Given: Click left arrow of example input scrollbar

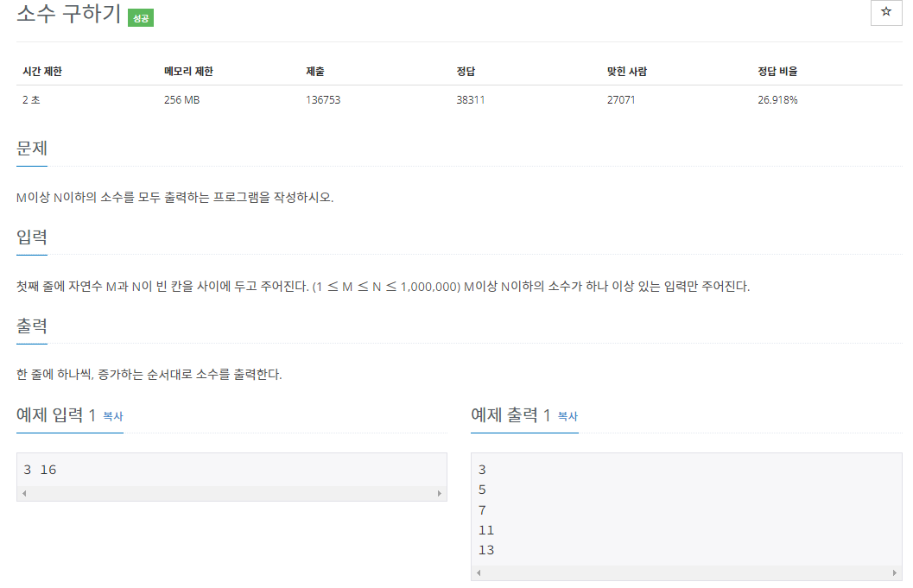Looking at the screenshot, I should tap(24, 493).
